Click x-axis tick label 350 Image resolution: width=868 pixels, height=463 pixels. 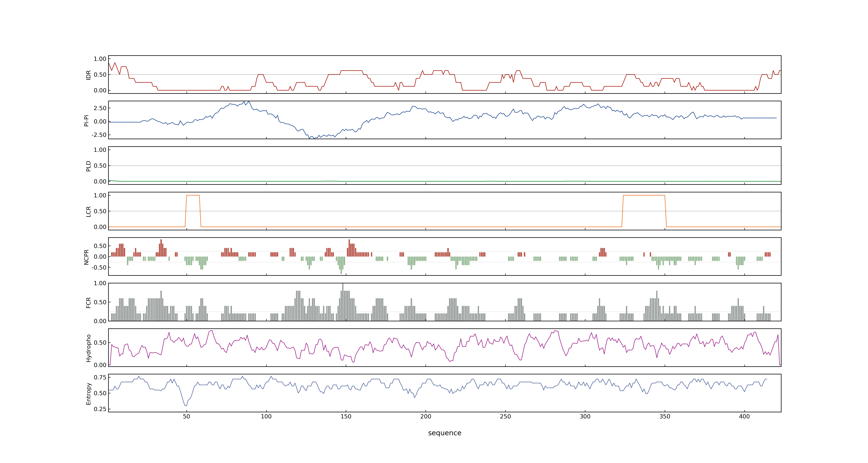665,416
